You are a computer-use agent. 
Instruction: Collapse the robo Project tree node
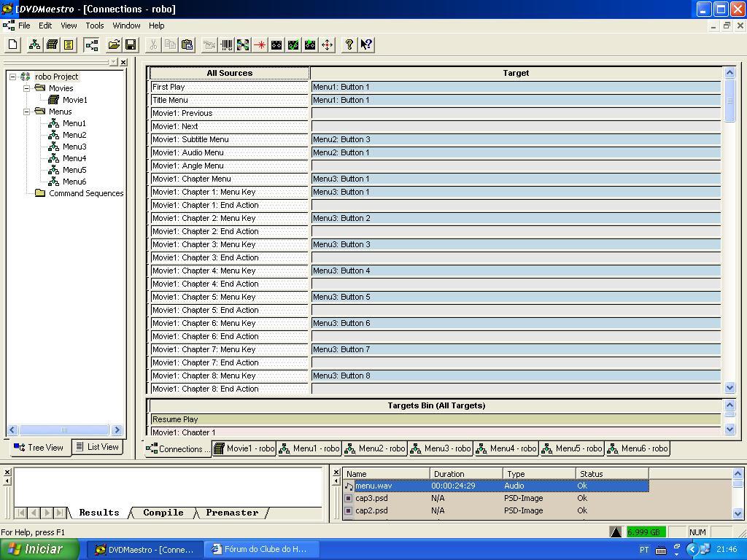pos(13,77)
